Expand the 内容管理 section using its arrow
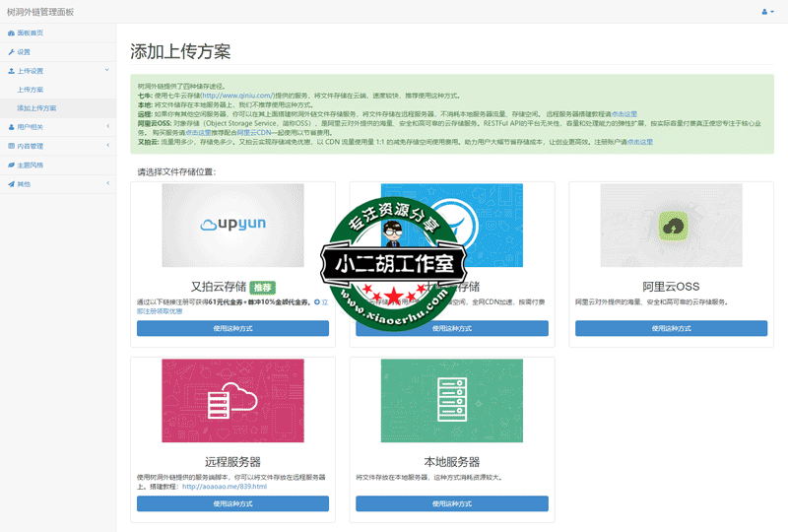This screenshot has height=532, width=788. pos(107,146)
